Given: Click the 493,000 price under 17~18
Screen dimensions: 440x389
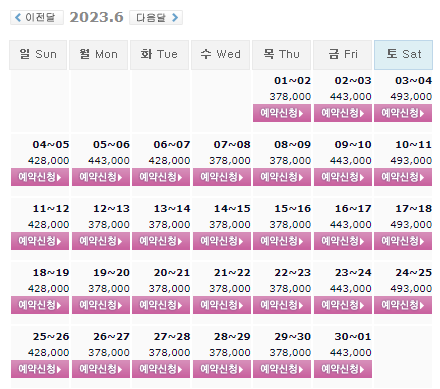Looking at the screenshot, I should [411, 225].
